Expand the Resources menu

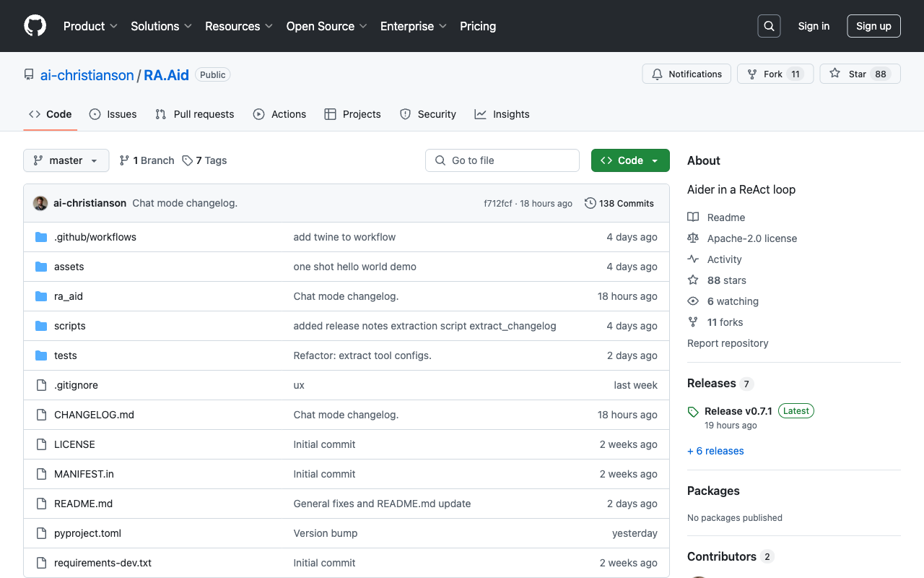coord(239,26)
